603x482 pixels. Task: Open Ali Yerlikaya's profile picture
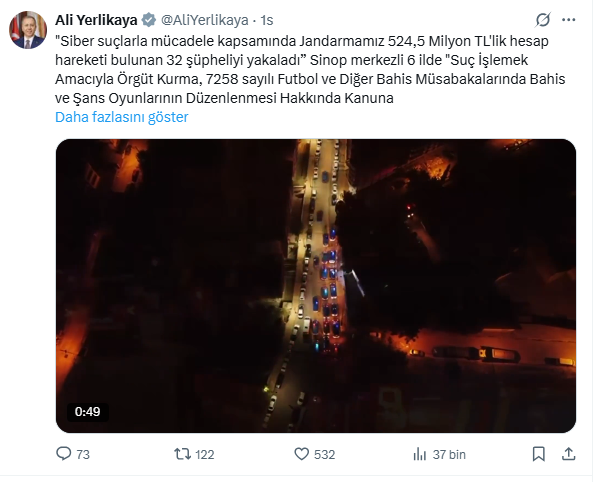(28, 30)
